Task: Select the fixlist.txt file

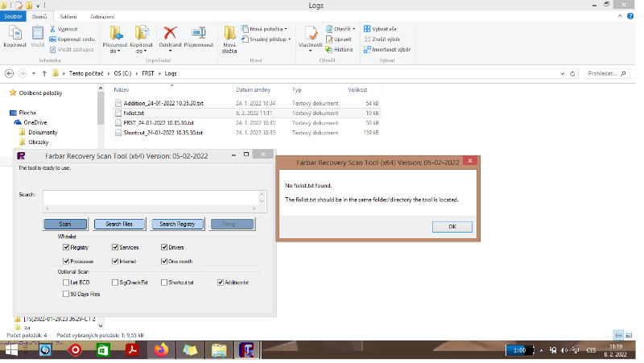Action: 246,113
